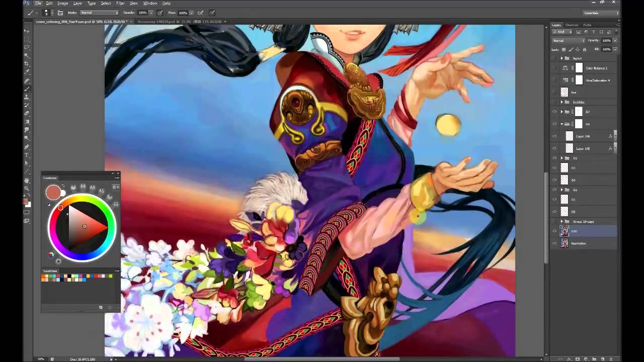This screenshot has width=644, height=362.
Task: Open the Filter menu
Action: (x=121, y=3)
